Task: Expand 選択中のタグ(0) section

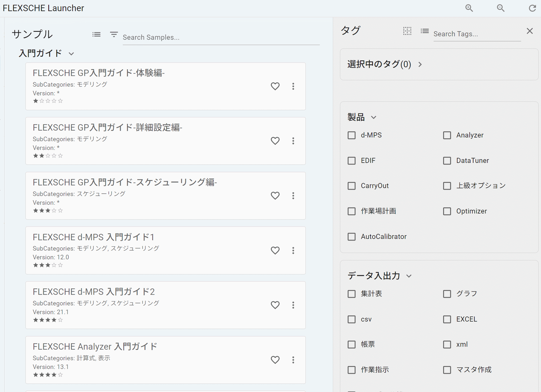Action: pos(420,64)
